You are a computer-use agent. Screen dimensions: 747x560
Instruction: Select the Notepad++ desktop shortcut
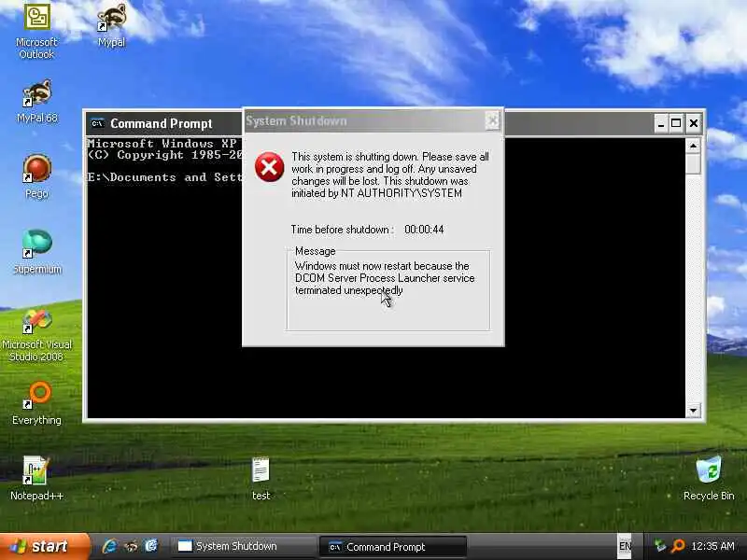click(36, 479)
